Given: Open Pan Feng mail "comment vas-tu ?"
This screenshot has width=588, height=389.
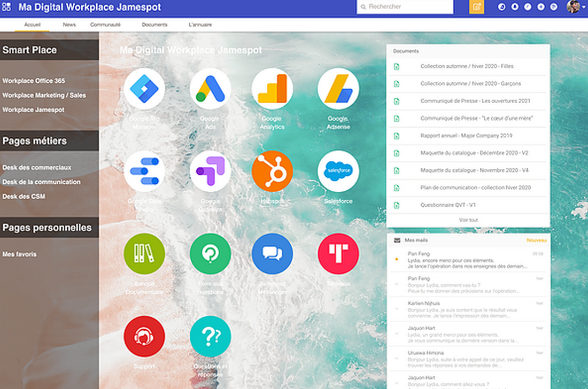Looking at the screenshot, I should (468, 284).
